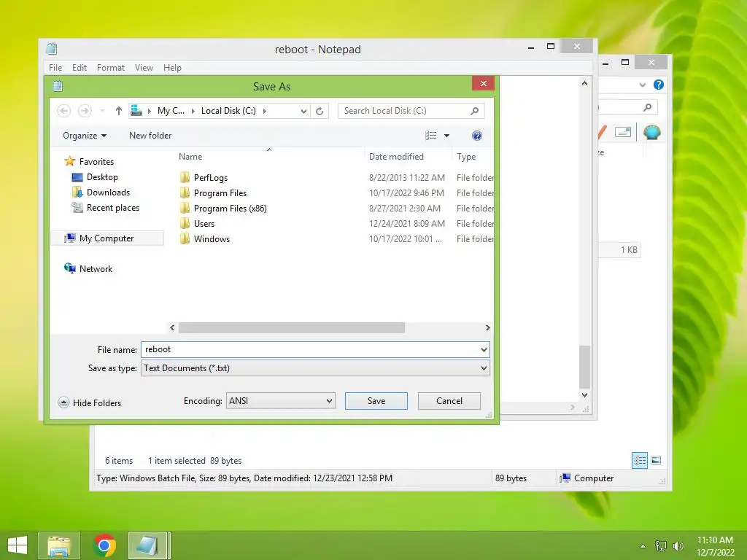Open File Explorer from the taskbar

(x=59, y=545)
